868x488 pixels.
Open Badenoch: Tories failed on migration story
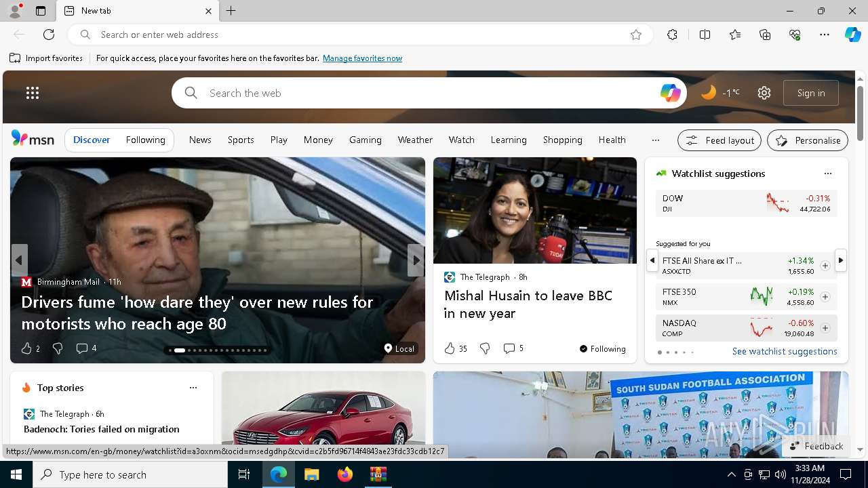tap(102, 429)
